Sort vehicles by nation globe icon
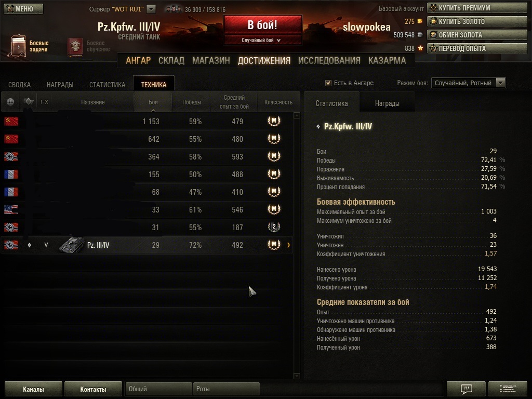 [x=10, y=101]
